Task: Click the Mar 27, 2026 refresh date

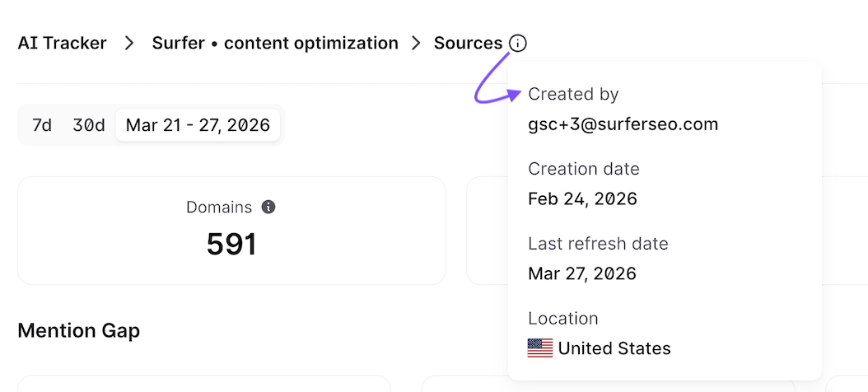Action: point(582,273)
